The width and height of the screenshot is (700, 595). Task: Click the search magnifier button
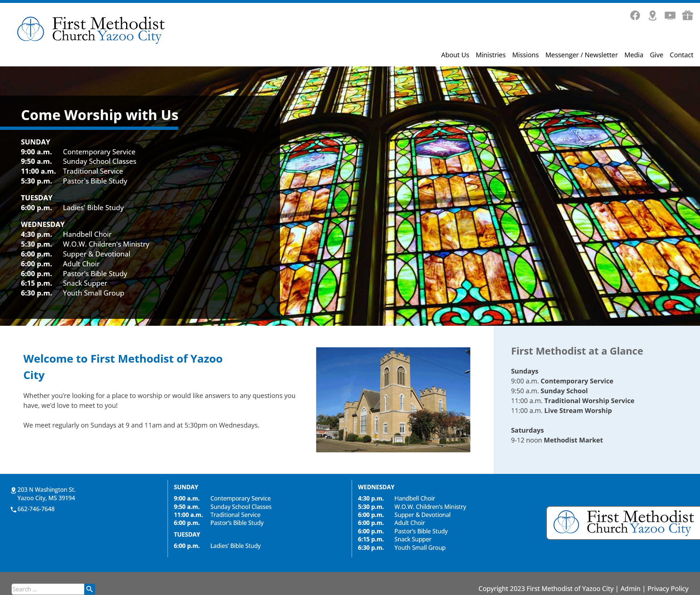coord(90,589)
